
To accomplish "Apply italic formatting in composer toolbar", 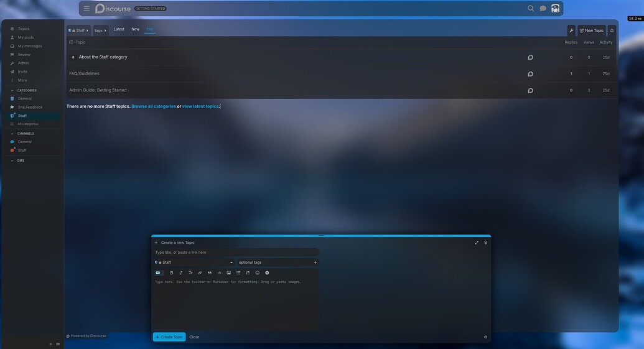I will [x=181, y=272].
